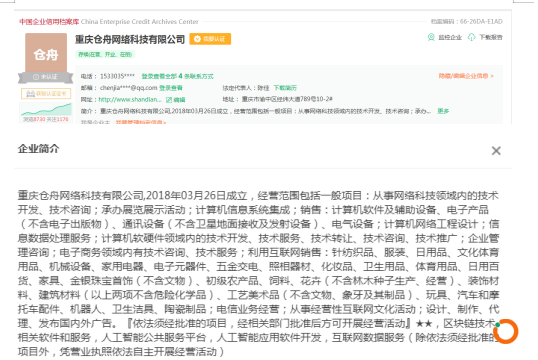Click the 我要认证 orange badge button
The height and width of the screenshot is (360, 538).
(210, 39)
